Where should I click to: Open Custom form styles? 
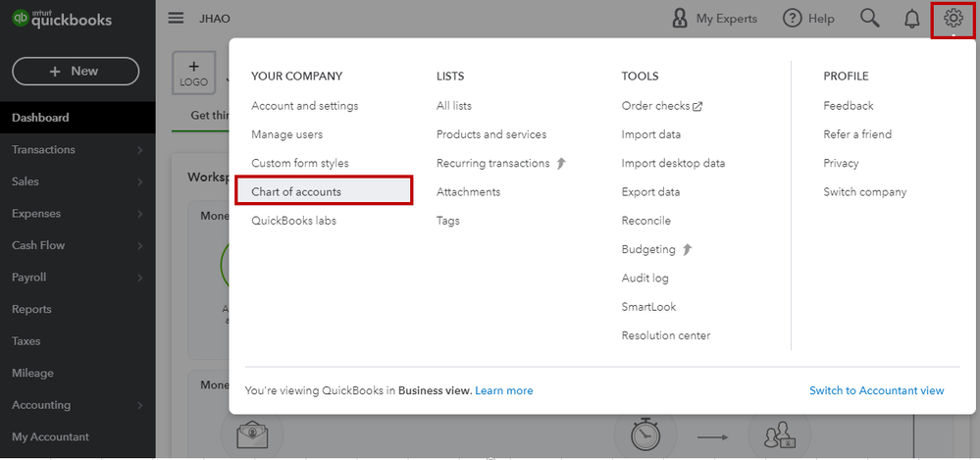pos(300,163)
